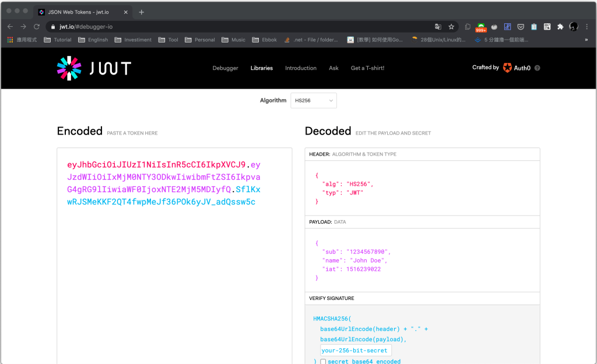Click the address bar lock icon
Image resolution: width=597 pixels, height=364 pixels.
tap(53, 27)
